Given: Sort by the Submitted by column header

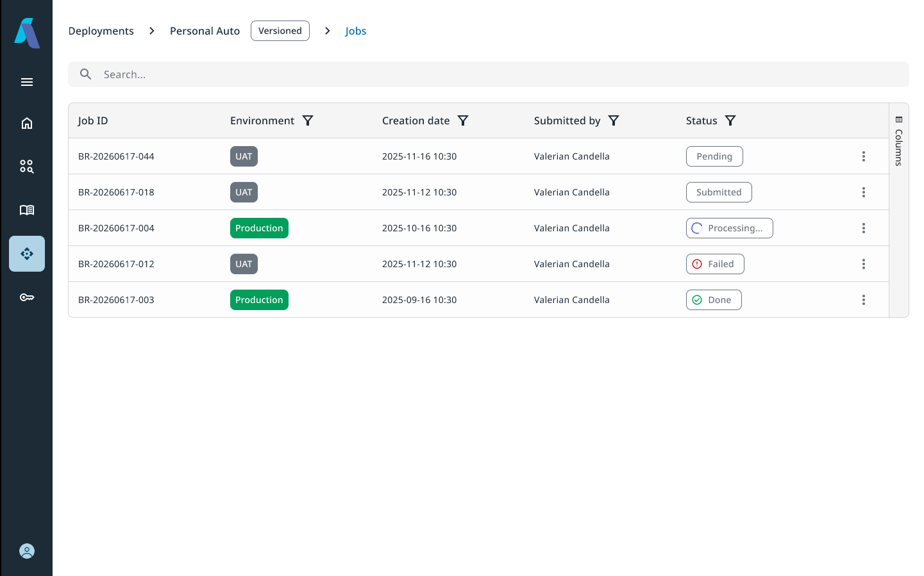Looking at the screenshot, I should tap(567, 120).
